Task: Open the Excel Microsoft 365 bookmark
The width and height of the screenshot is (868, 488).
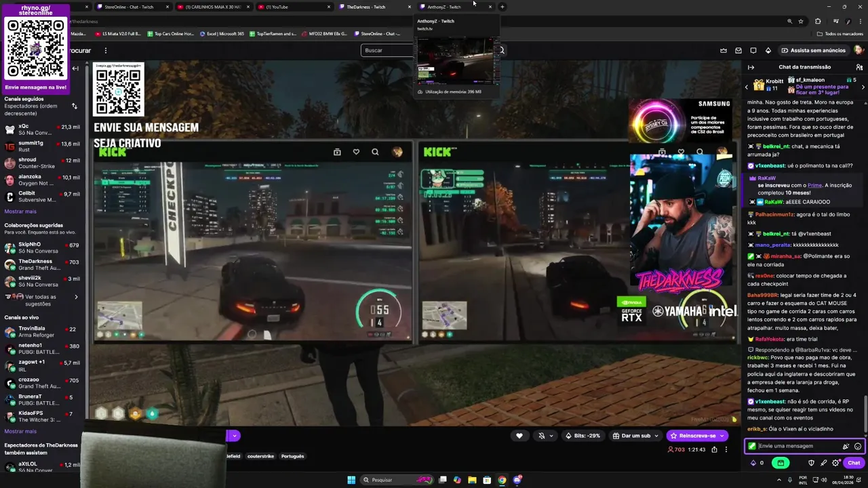Action: pos(222,33)
